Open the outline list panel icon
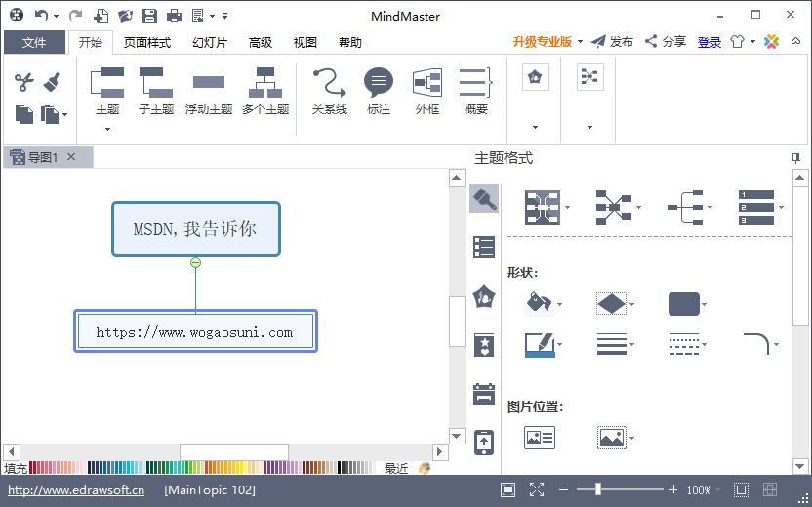The height and width of the screenshot is (507, 812). 484,247
